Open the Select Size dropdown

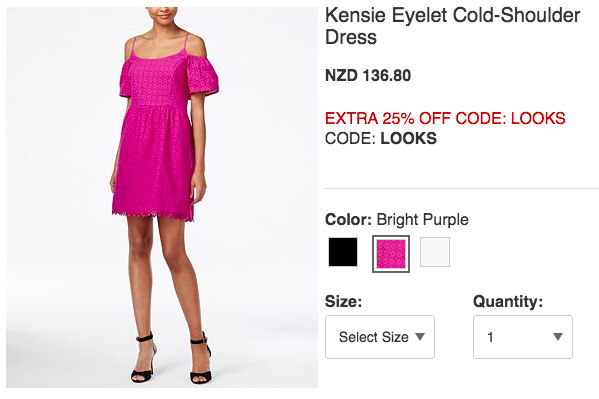(380, 337)
